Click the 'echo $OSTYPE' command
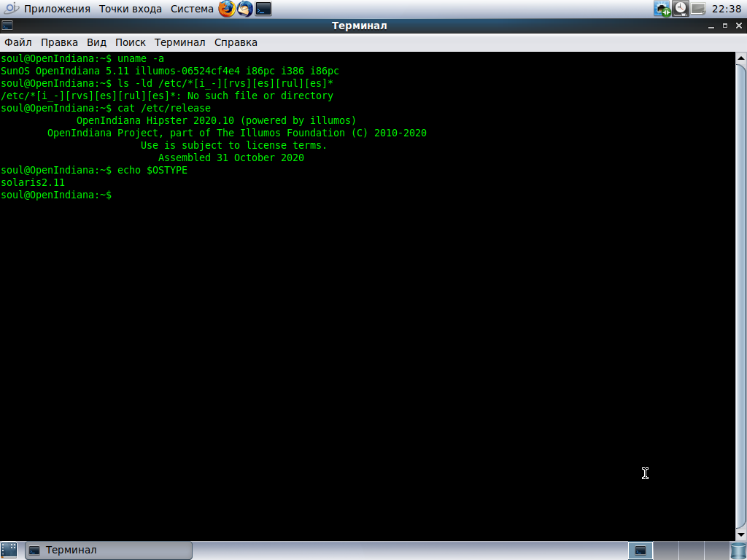747x560 pixels. click(152, 170)
